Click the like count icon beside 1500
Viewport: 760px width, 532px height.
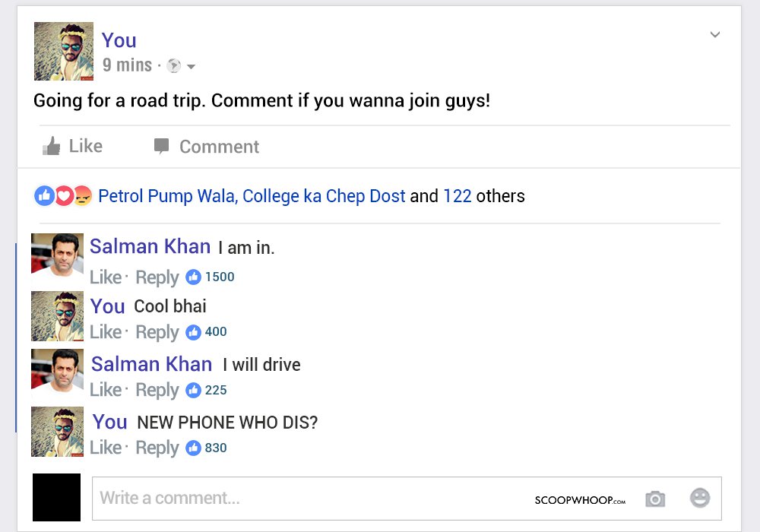[x=193, y=277]
